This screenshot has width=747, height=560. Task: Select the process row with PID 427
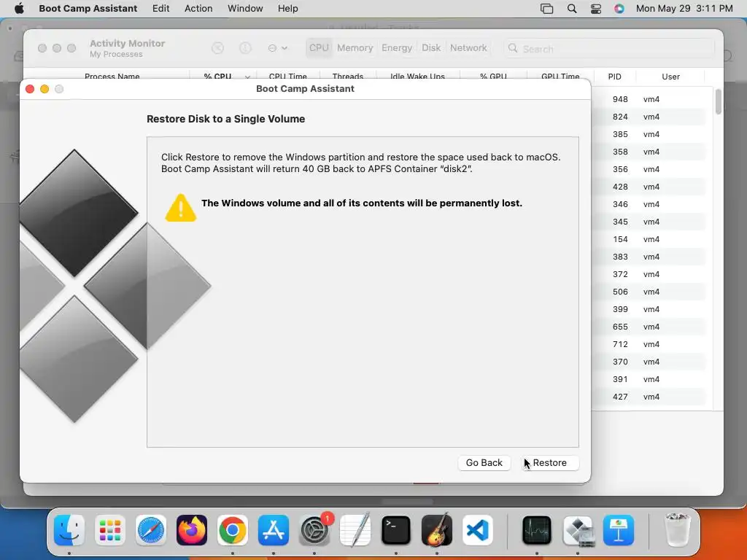tap(648, 397)
